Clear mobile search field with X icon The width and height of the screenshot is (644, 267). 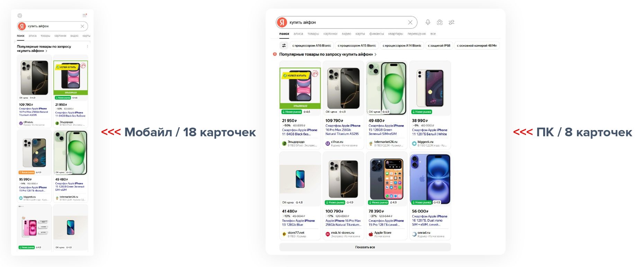(x=82, y=26)
